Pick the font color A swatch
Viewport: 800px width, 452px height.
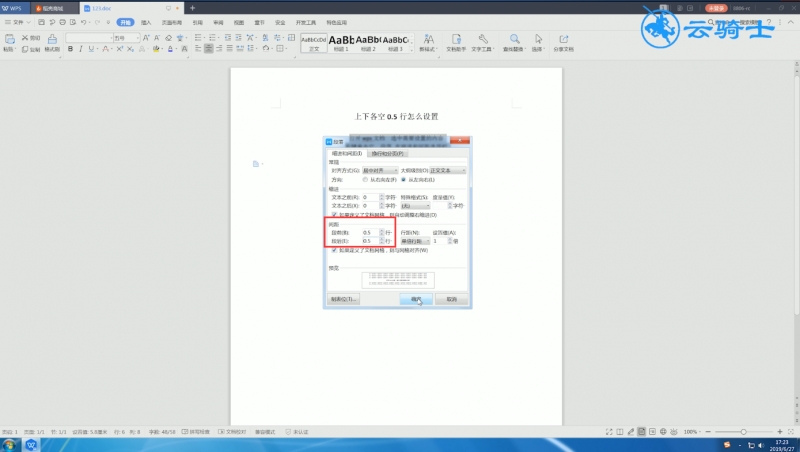170,49
